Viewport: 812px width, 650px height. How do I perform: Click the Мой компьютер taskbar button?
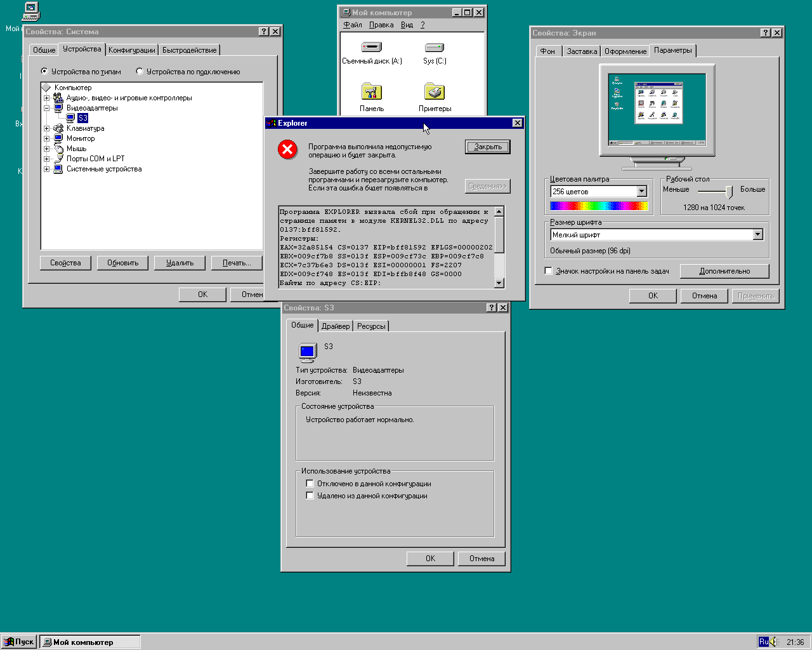tap(90, 642)
